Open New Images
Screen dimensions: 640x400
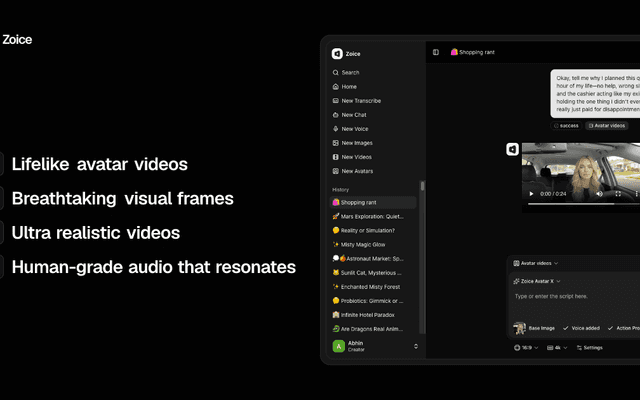[353, 143]
